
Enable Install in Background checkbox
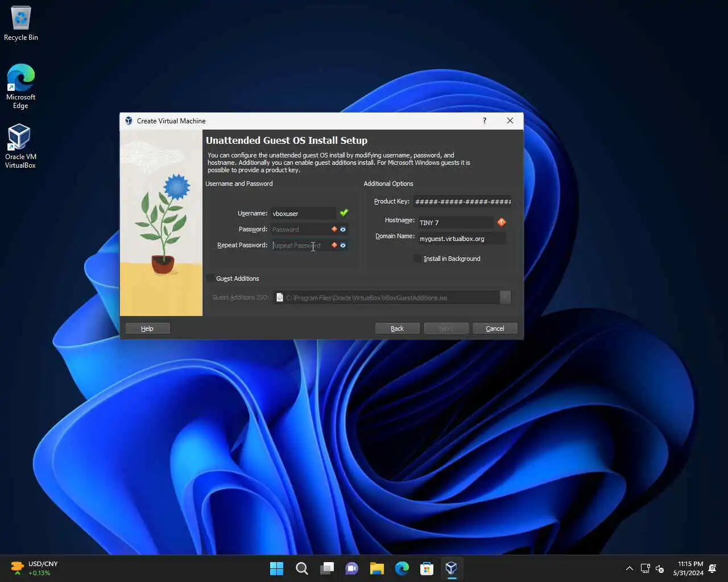tap(418, 259)
